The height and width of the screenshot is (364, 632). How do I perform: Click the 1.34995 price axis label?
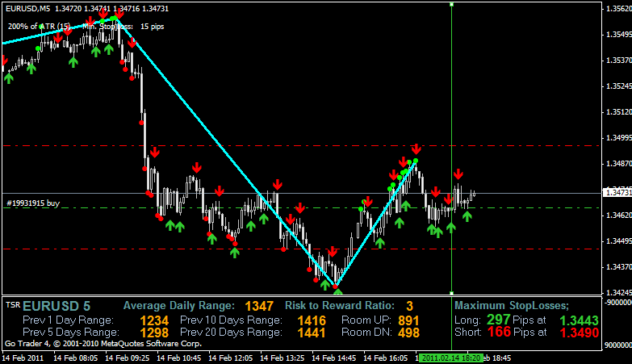point(618,138)
